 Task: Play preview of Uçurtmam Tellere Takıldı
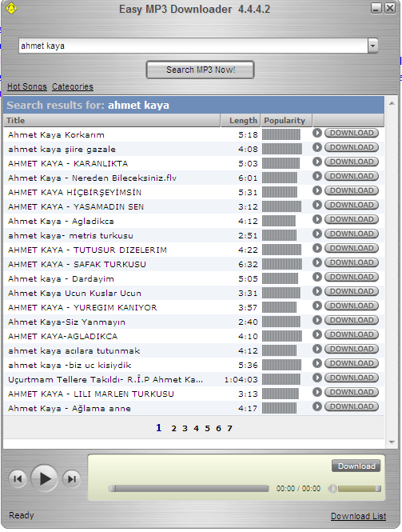click(x=317, y=378)
